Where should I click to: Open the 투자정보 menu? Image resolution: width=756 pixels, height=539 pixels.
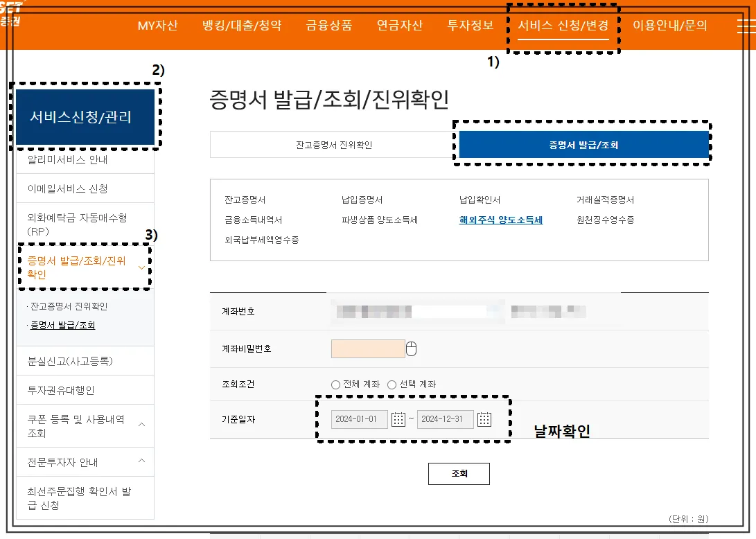pos(470,25)
